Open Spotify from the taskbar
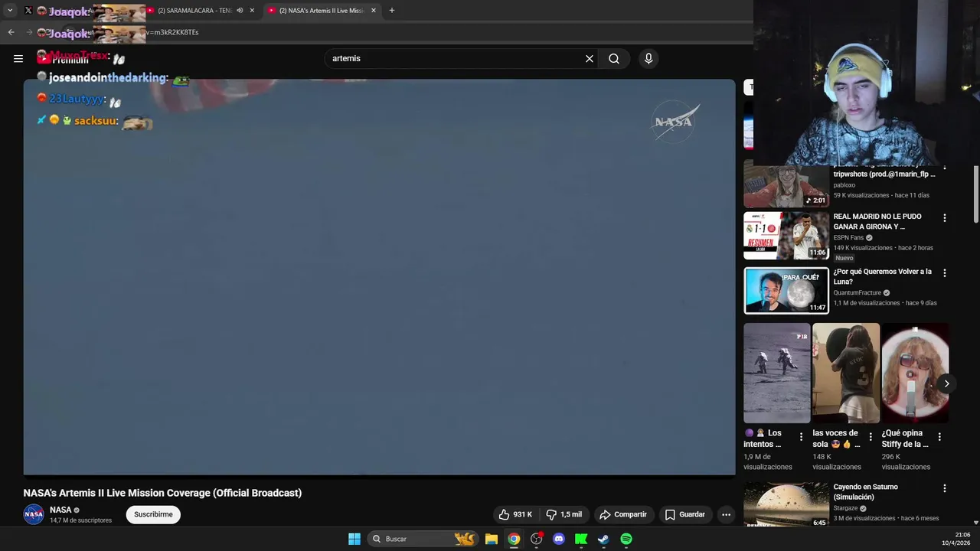This screenshot has width=980, height=551. click(626, 539)
